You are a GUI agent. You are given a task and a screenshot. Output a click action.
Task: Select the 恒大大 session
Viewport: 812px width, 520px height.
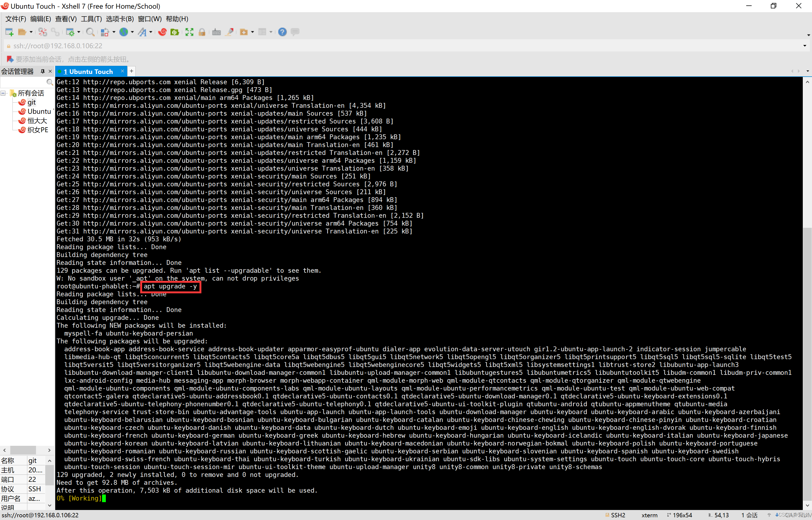(x=33, y=121)
